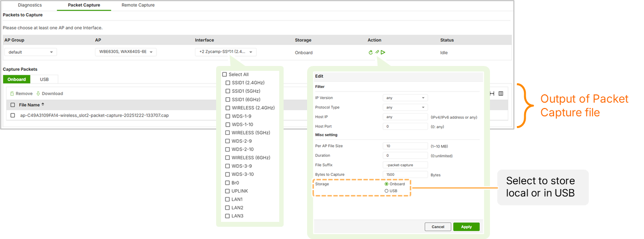Check the LAN3 interface checkbox
Viewport: 644px width, 239px height.
tap(227, 216)
